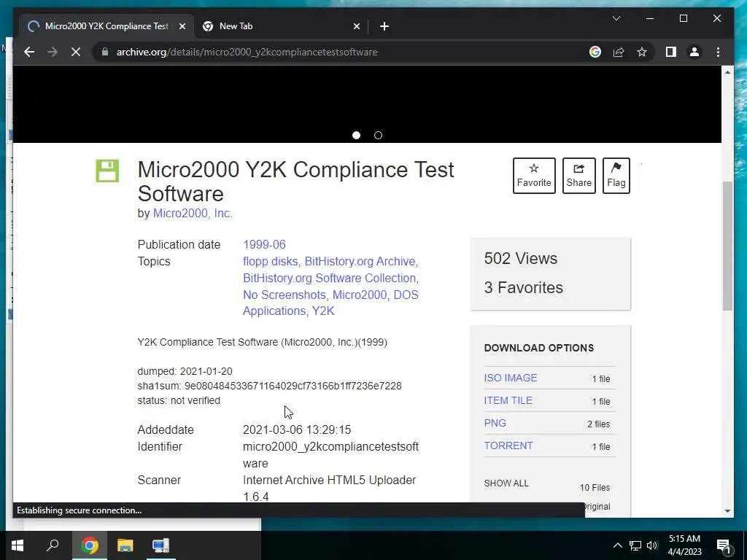Open the BitHistory.org Archive topic link

coord(360,262)
